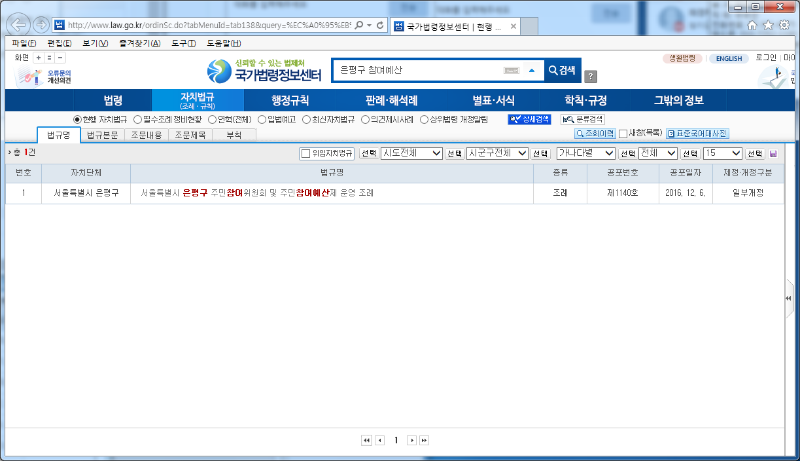The height and width of the screenshot is (461, 800).
Task: Click the 로그인 link
Action: point(766,58)
